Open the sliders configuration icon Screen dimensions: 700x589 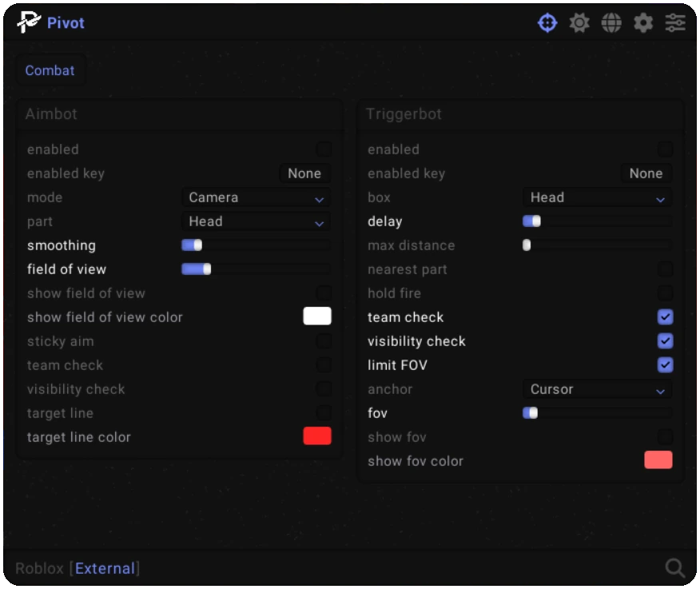coord(675,22)
